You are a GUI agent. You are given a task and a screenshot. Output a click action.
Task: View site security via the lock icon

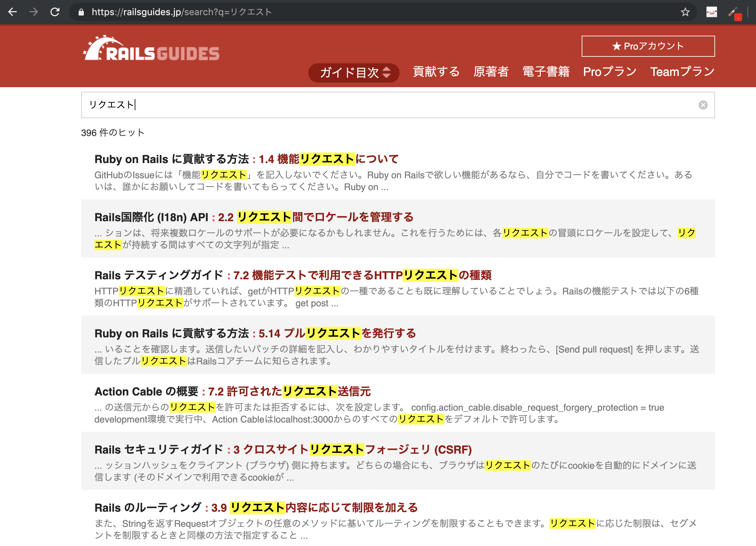(x=81, y=12)
